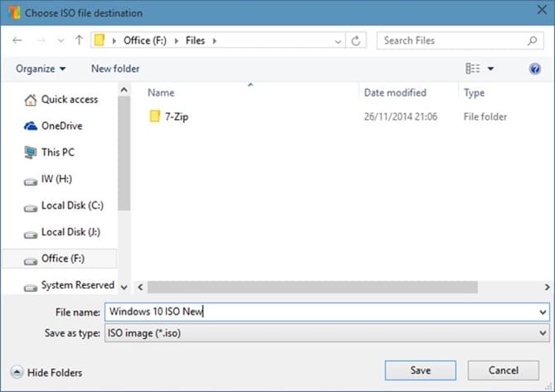
Task: Open the IW (H:) drive
Action: pos(56,179)
